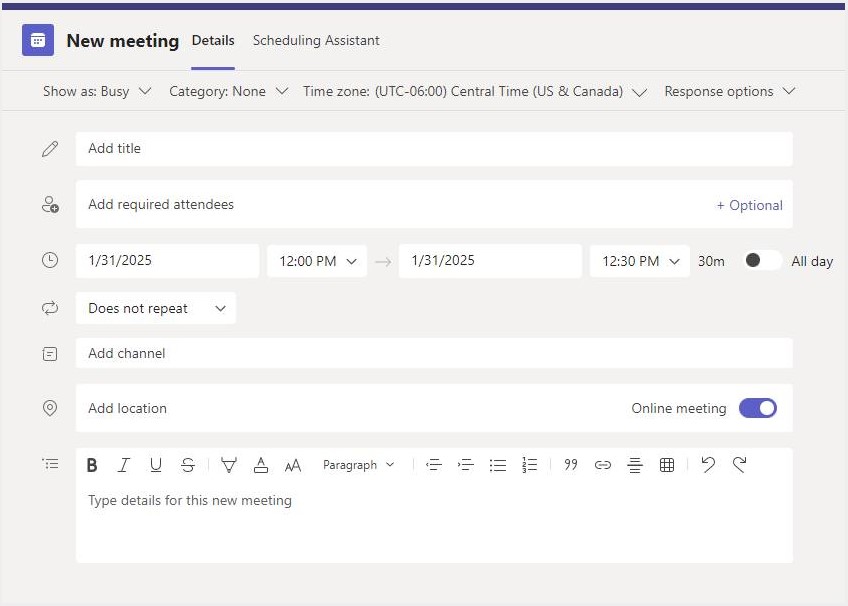Enable the All day toggle

click(762, 261)
